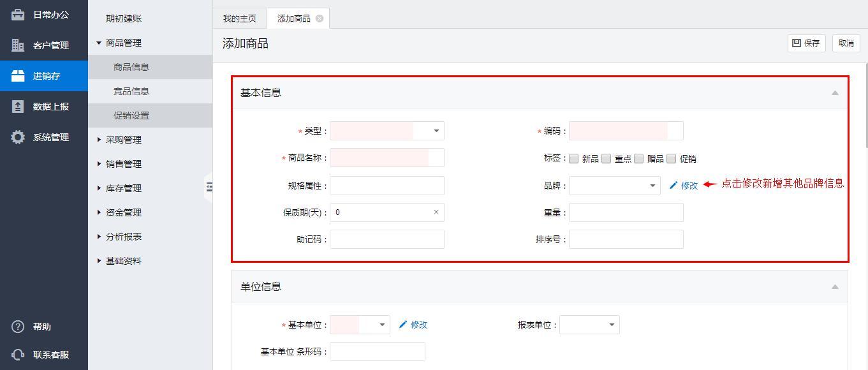Click the 帮助 question mark icon
The width and height of the screenshot is (868, 370).
(18, 327)
